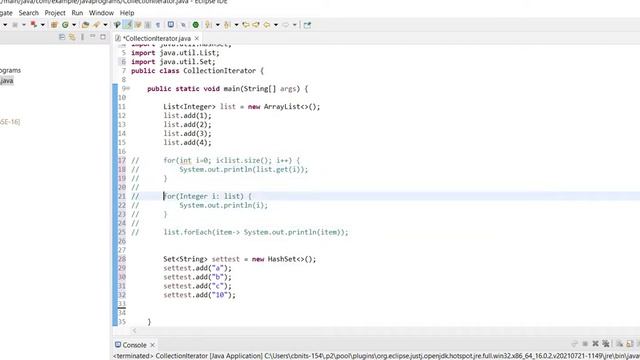Viewport: 640px width, 360px height.
Task: Click the Previous Annotation icon
Action: (227, 25)
